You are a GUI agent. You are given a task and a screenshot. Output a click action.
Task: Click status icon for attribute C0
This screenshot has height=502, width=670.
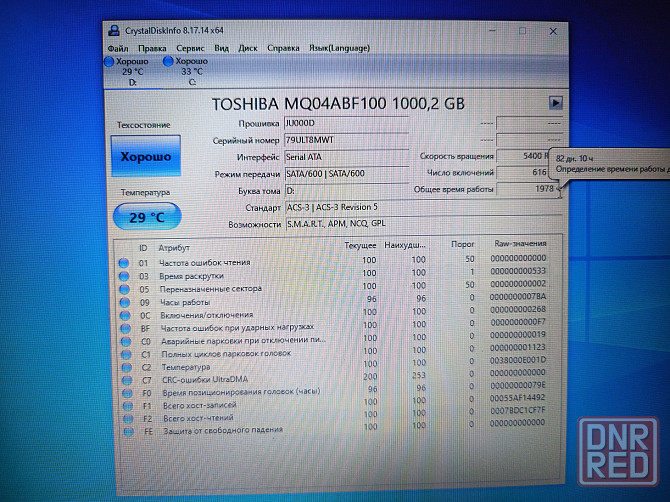[x=126, y=341]
